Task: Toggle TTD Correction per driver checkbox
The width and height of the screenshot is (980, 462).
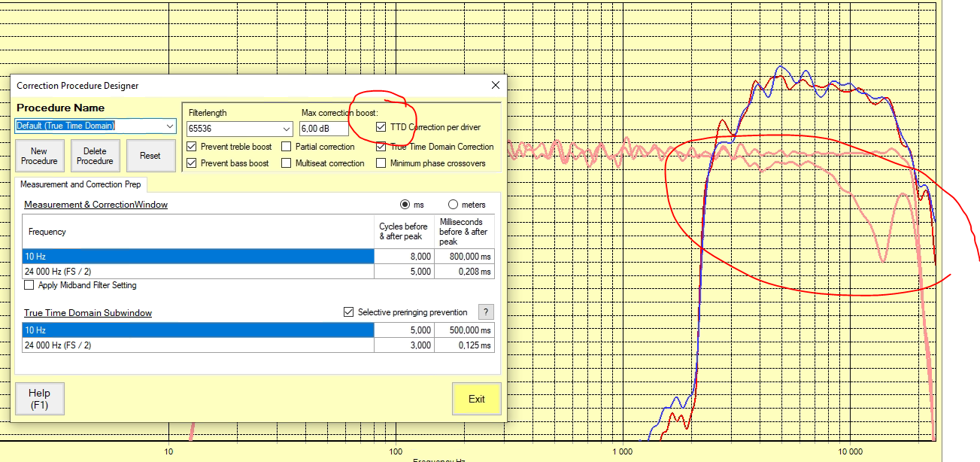Action: pyautogui.click(x=381, y=127)
